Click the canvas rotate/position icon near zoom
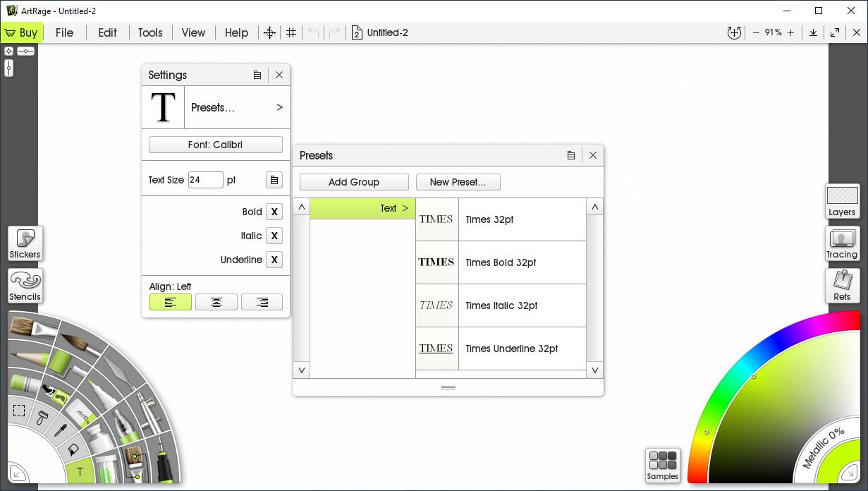The width and height of the screenshot is (868, 491). pyautogui.click(x=734, y=32)
